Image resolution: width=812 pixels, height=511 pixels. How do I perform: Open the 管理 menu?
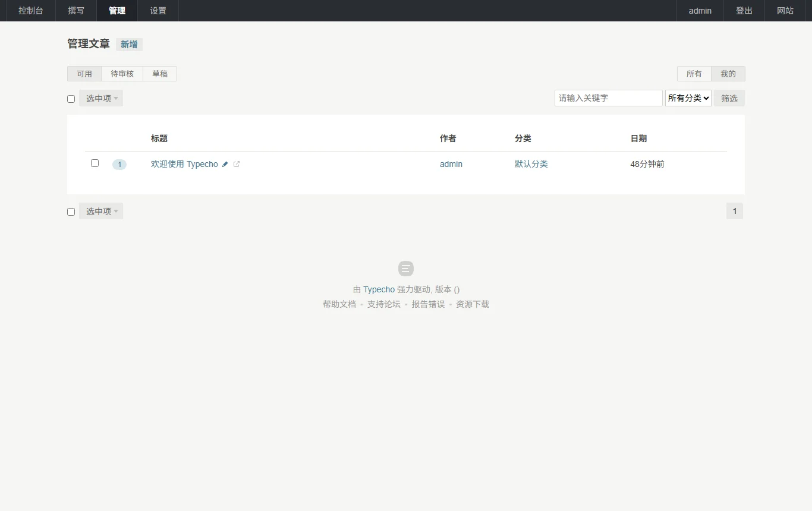coord(117,11)
